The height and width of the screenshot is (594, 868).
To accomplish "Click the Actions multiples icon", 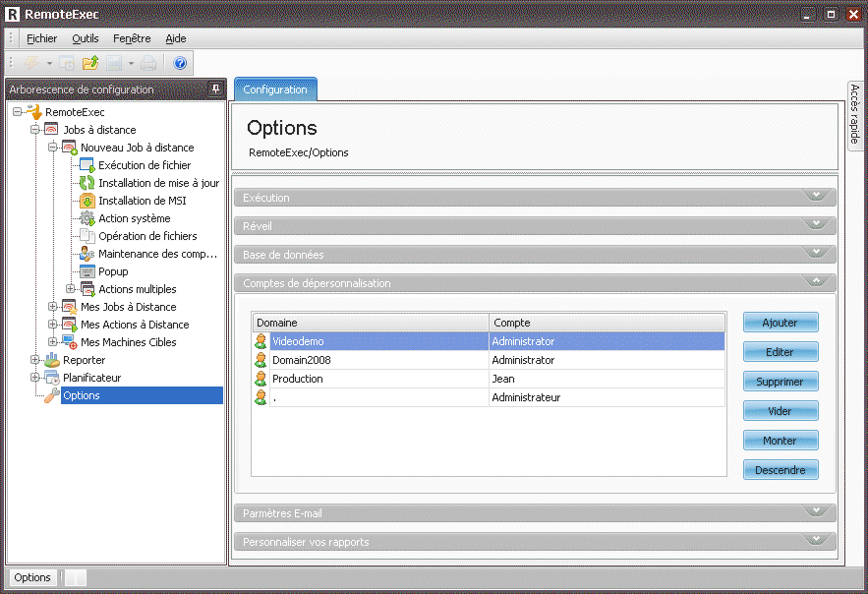I will [87, 289].
